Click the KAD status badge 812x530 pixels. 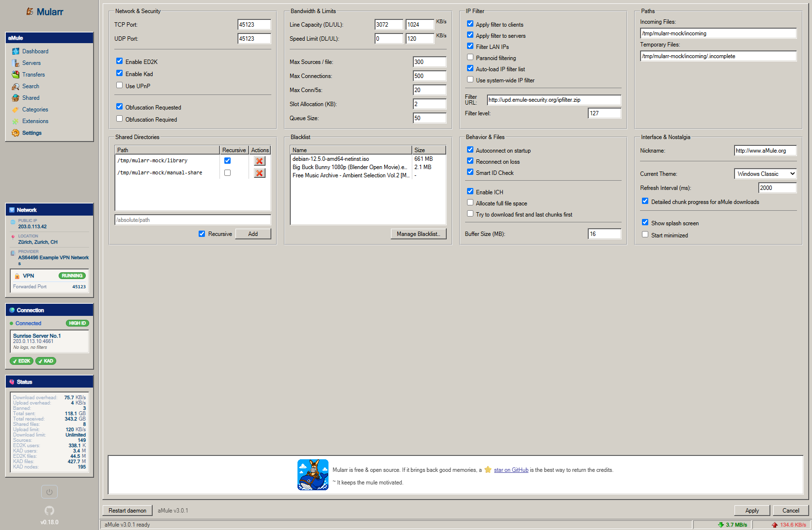coord(46,361)
